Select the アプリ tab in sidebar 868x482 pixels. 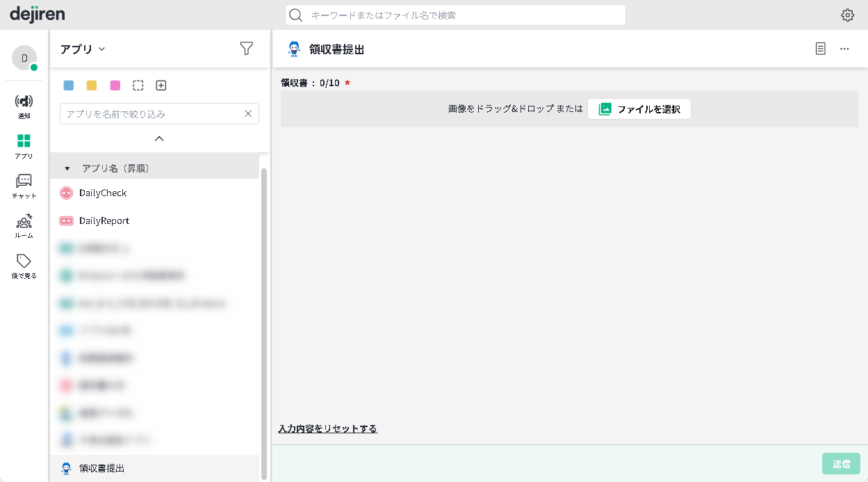click(24, 145)
